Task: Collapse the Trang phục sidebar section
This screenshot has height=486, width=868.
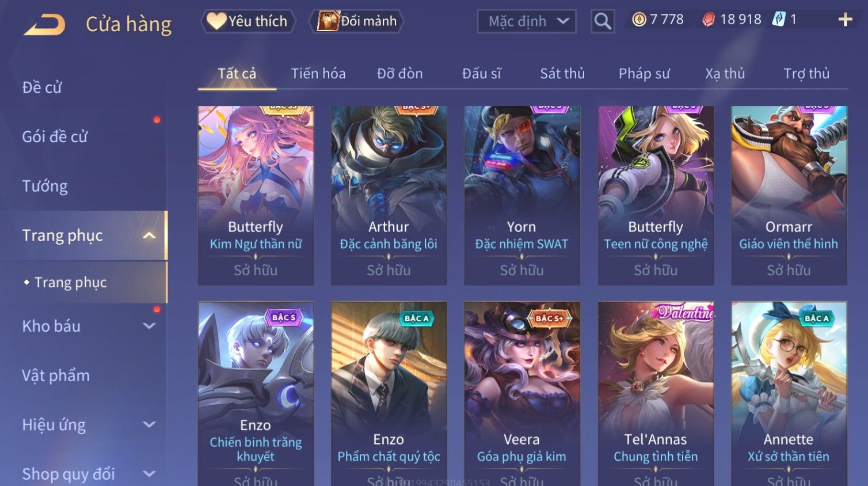Action: click(149, 236)
